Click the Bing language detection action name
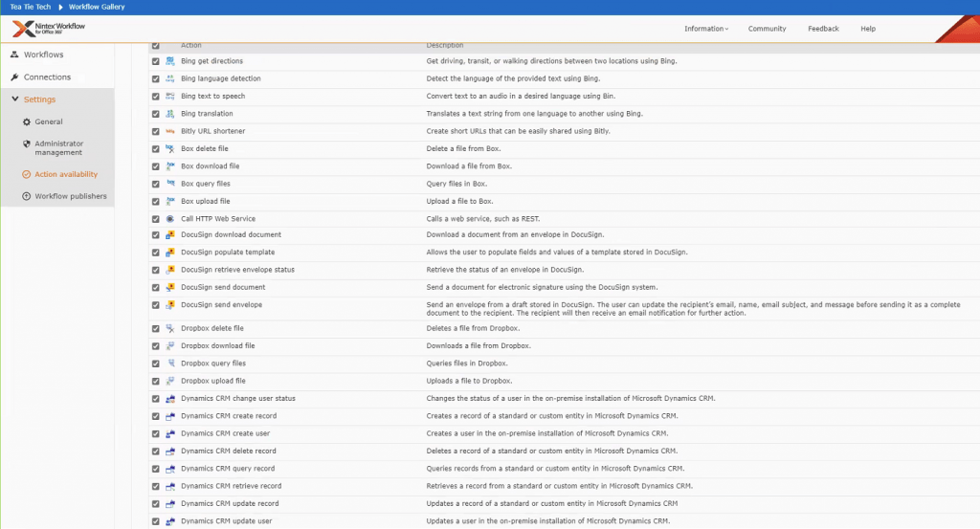Screen dimensions: 980x529 coord(221,78)
